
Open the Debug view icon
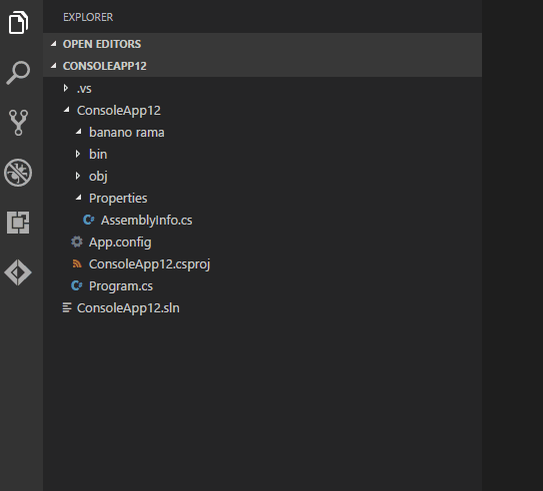tap(18, 172)
